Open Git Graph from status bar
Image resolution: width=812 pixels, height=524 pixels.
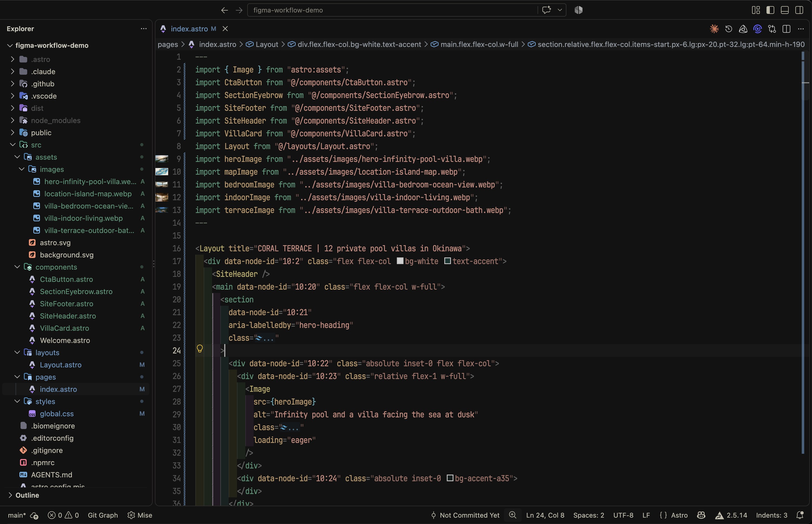click(103, 515)
